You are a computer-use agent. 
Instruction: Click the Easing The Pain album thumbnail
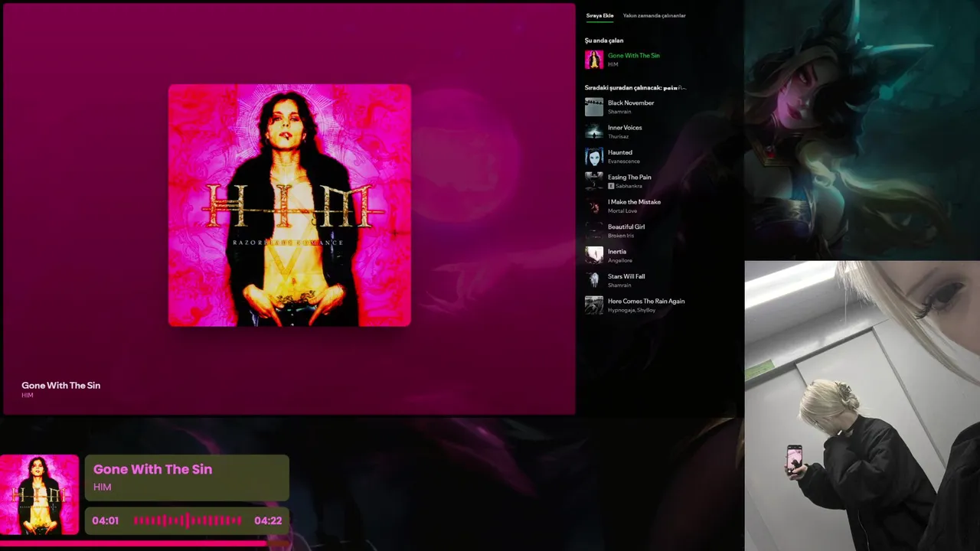594,181
